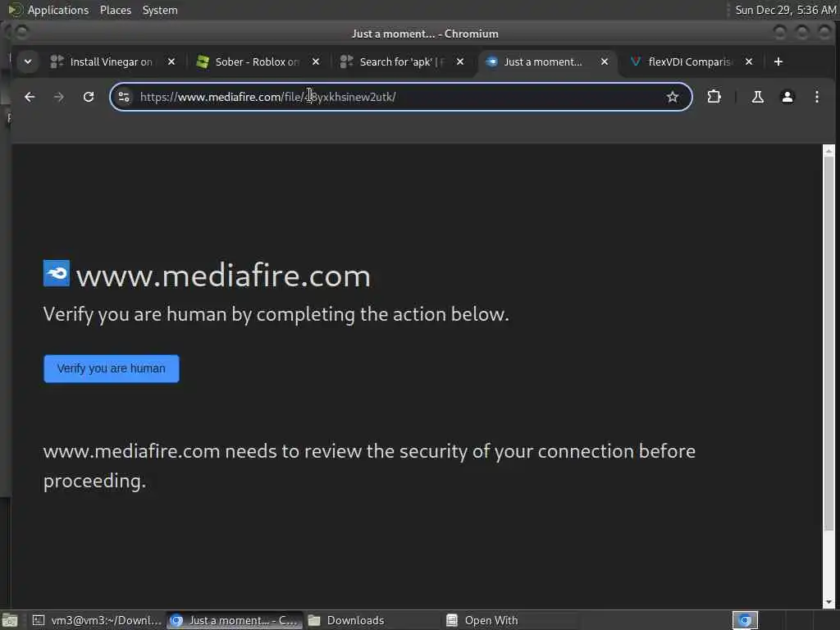
Task: Click the page vertical scrollbar
Action: pos(829,343)
